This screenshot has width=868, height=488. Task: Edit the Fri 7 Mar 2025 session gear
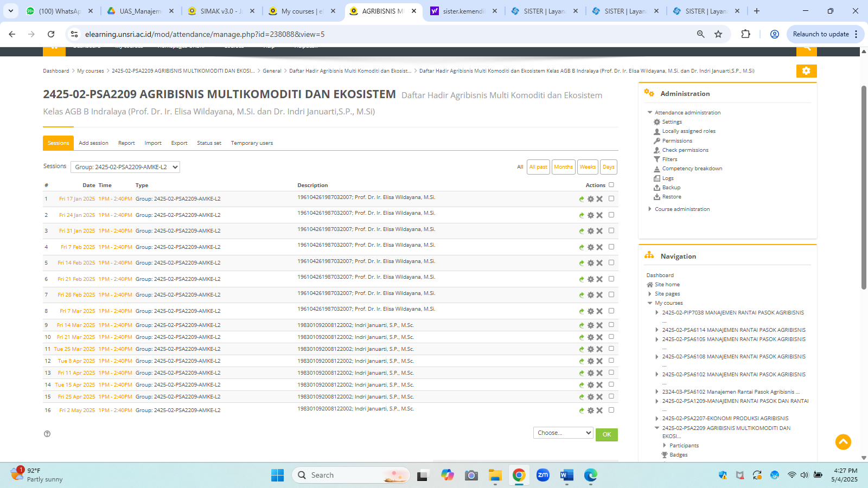pyautogui.click(x=591, y=311)
